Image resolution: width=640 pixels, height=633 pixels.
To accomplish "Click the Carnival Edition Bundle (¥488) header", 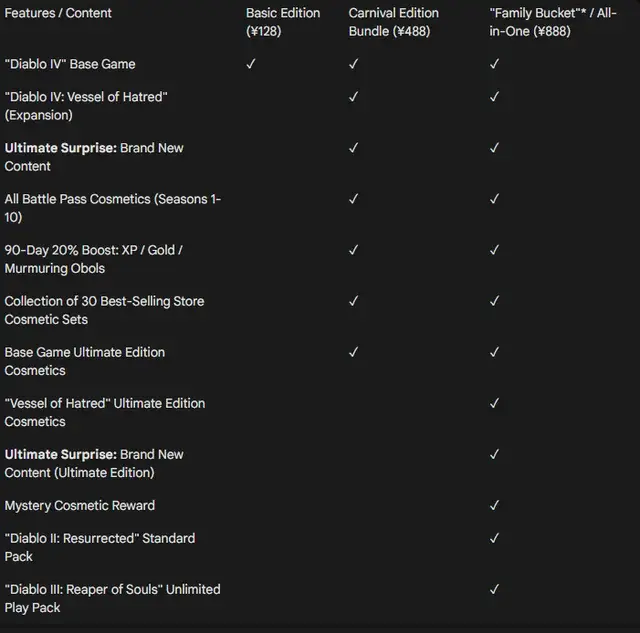I will [394, 22].
